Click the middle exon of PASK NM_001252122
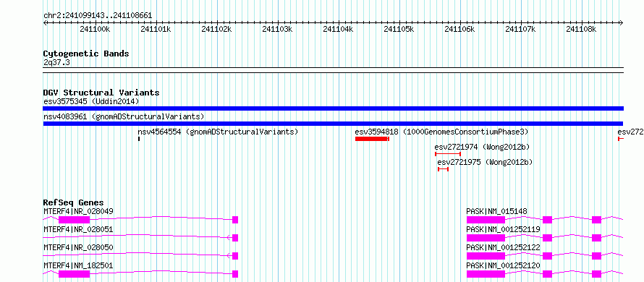 pos(548,256)
